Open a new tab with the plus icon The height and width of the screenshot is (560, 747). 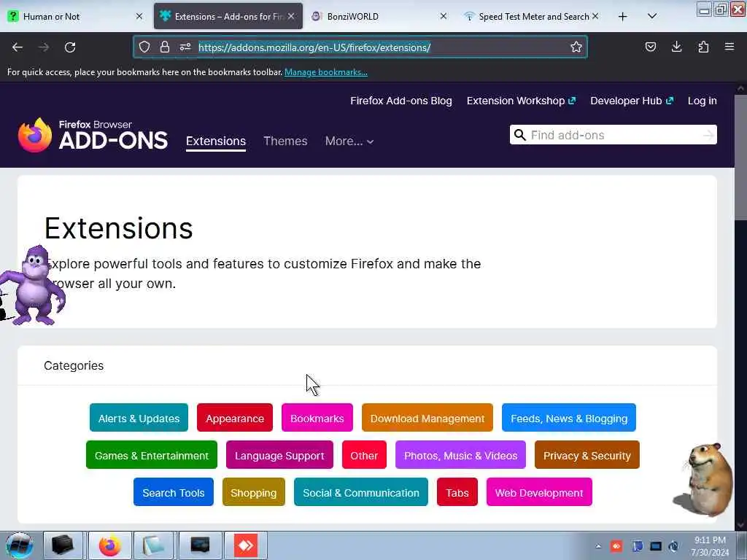click(622, 17)
